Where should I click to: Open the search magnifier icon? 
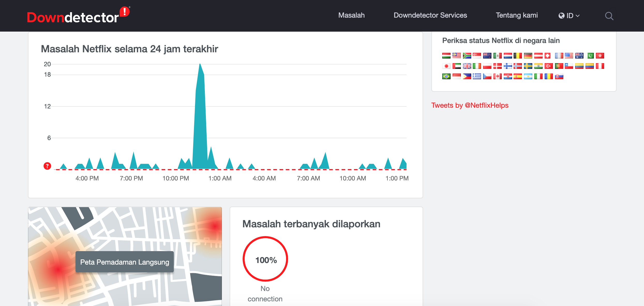pos(609,16)
